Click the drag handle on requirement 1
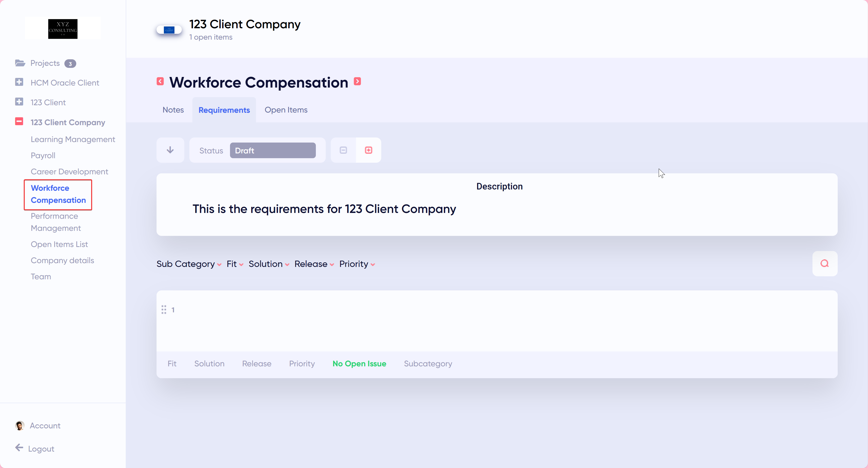Image resolution: width=868 pixels, height=468 pixels. click(x=164, y=309)
